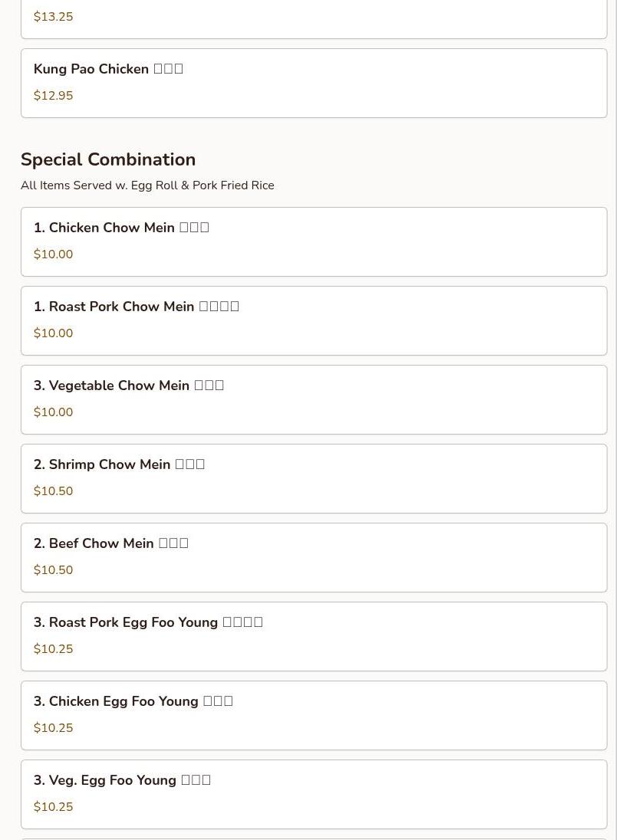The image size is (632, 840).
Task: Choose 1. Roast Pork Chow Mein
Action: [314, 321]
